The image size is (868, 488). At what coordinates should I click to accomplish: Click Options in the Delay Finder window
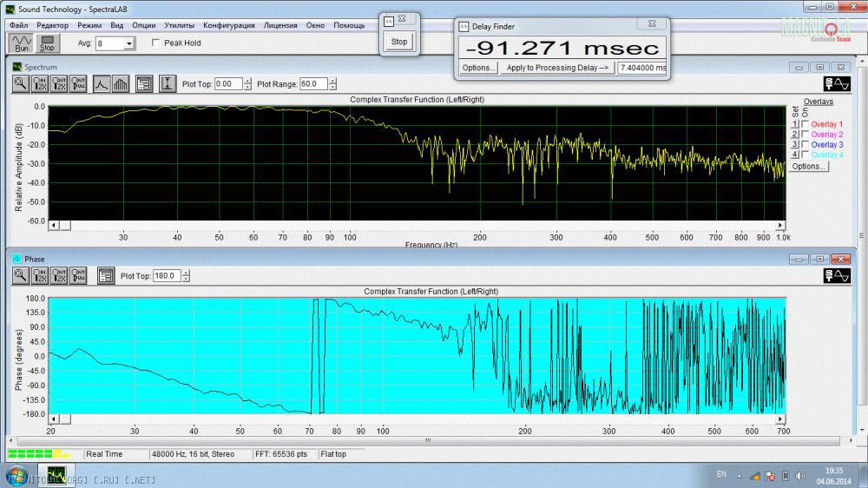pyautogui.click(x=479, y=68)
